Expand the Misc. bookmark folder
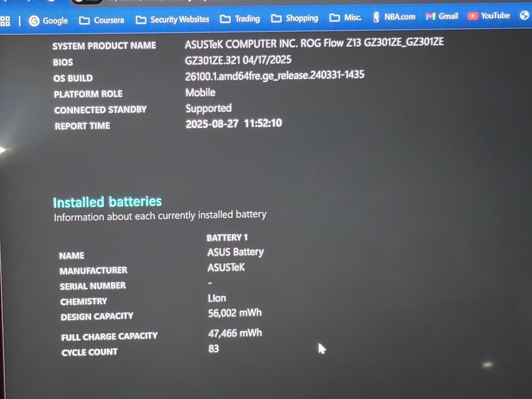 pos(345,17)
